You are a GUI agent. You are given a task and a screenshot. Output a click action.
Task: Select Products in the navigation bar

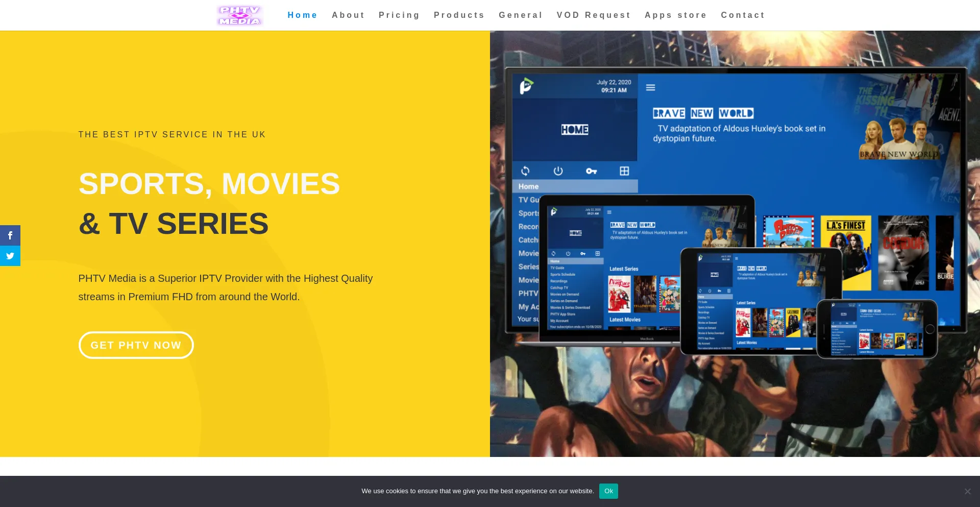[459, 15]
